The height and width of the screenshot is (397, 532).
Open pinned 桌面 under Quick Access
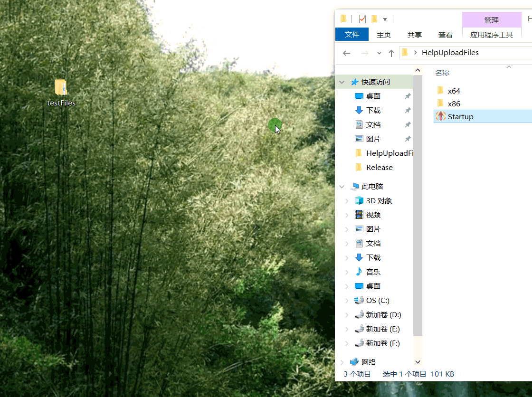[x=373, y=96]
